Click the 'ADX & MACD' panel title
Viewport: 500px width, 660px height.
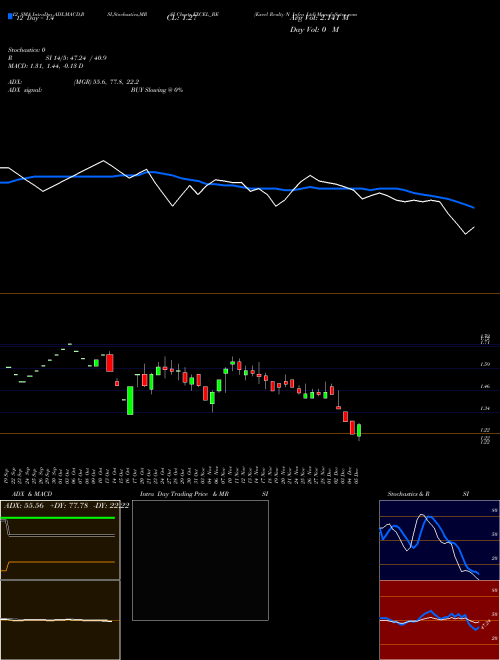[x=32, y=494]
